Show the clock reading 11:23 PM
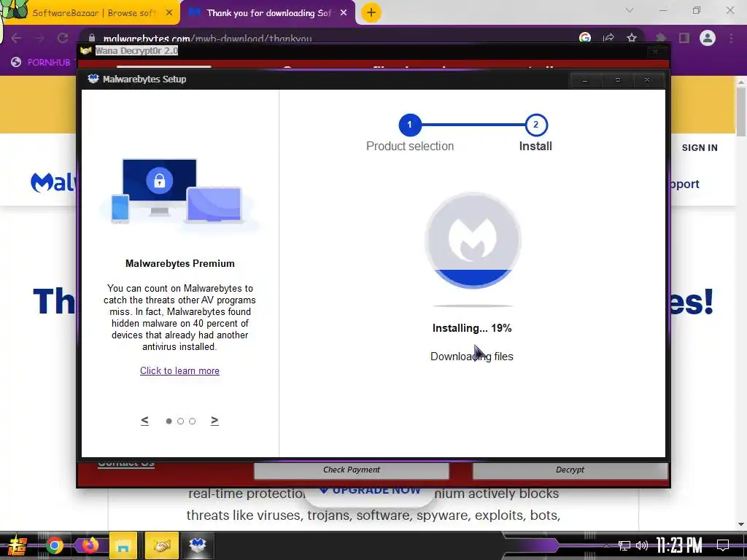This screenshot has height=560, width=747. (x=679, y=545)
